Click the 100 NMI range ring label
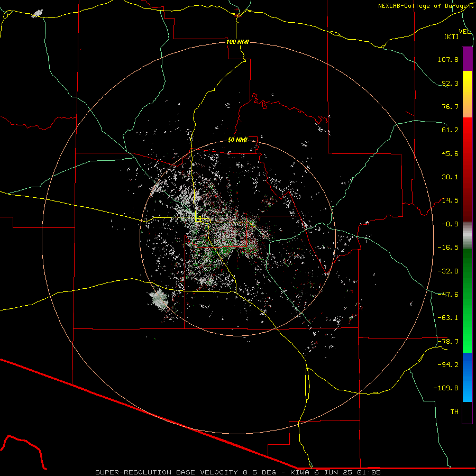This screenshot has width=476, height=476. 237,42
